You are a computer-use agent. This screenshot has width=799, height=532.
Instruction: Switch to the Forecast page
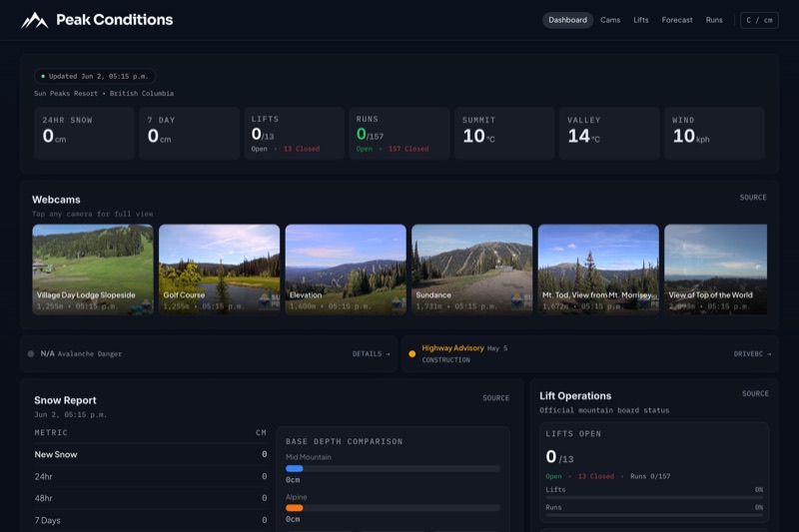click(677, 20)
